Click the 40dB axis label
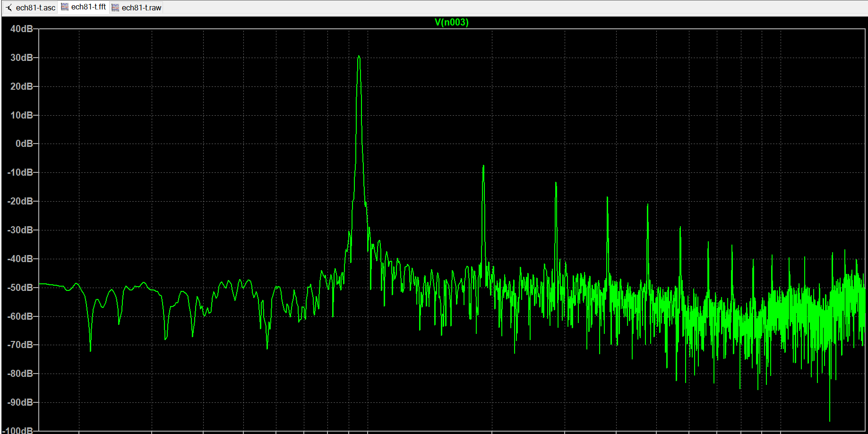The image size is (868, 434). tap(22, 29)
